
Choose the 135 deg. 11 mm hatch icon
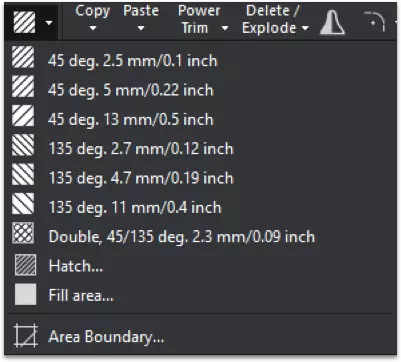coord(23,204)
